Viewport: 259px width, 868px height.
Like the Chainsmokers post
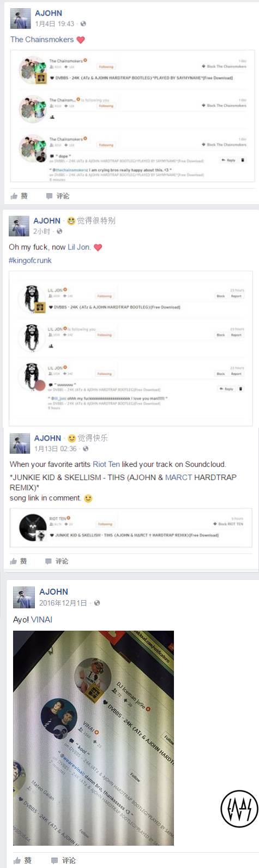(19, 196)
